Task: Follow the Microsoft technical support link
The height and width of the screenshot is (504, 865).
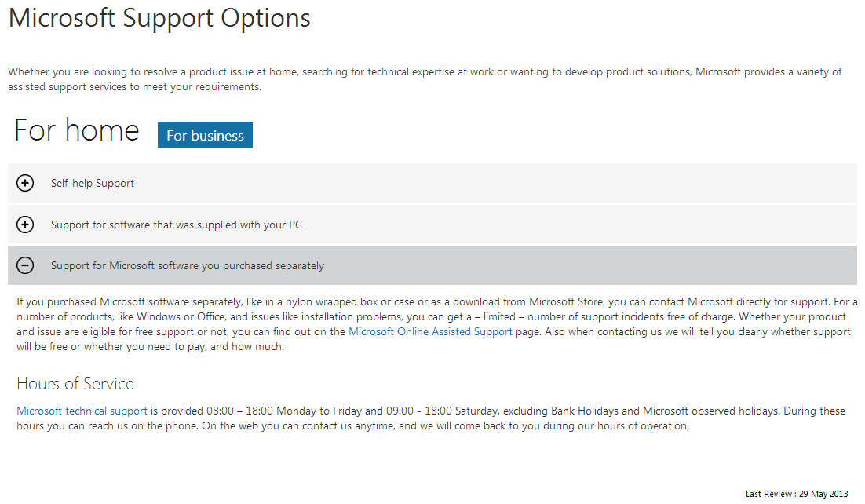Action: coord(82,411)
